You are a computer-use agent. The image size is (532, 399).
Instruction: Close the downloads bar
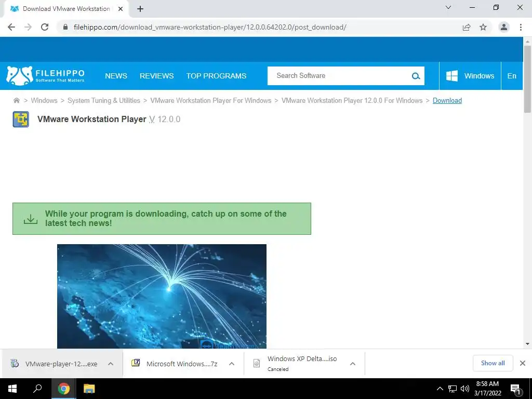click(x=523, y=363)
